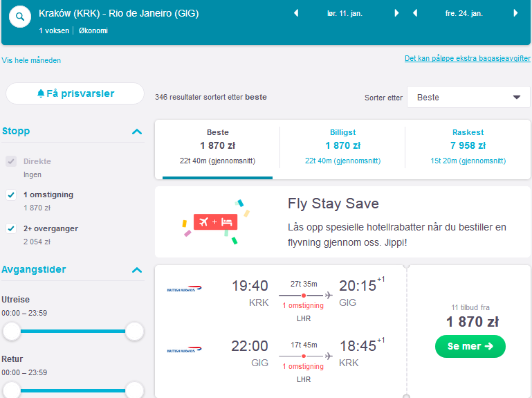The height and width of the screenshot is (398, 532).
Task: Toggle the Direkte checkbox
Action: click(x=11, y=161)
